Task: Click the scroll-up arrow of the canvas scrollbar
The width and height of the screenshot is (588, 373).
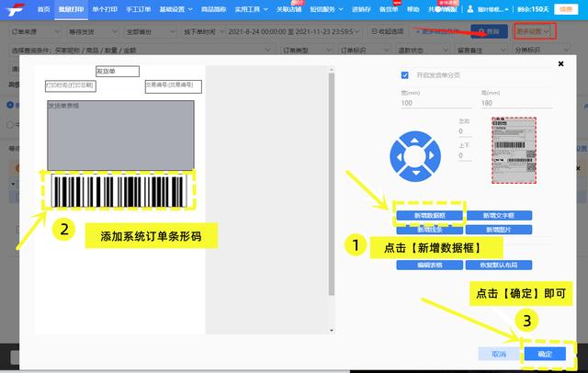Action: [x=331, y=69]
